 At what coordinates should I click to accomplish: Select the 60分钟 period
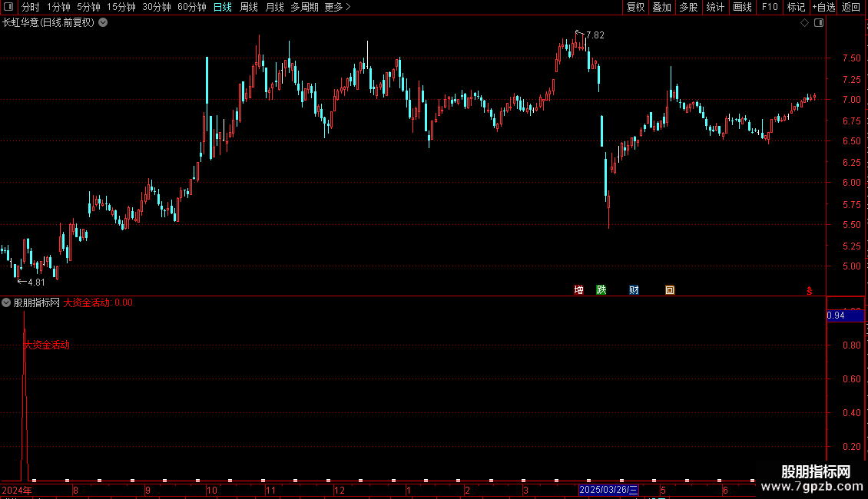[191, 7]
